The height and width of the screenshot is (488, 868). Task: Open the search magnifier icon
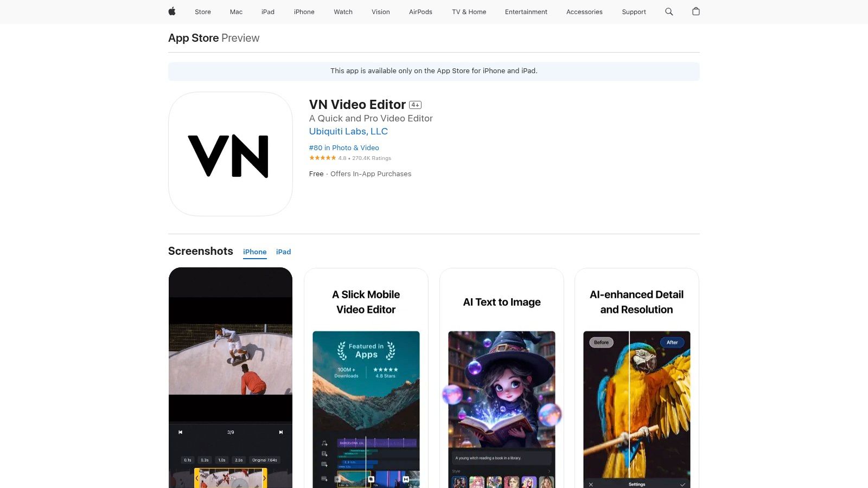(669, 11)
